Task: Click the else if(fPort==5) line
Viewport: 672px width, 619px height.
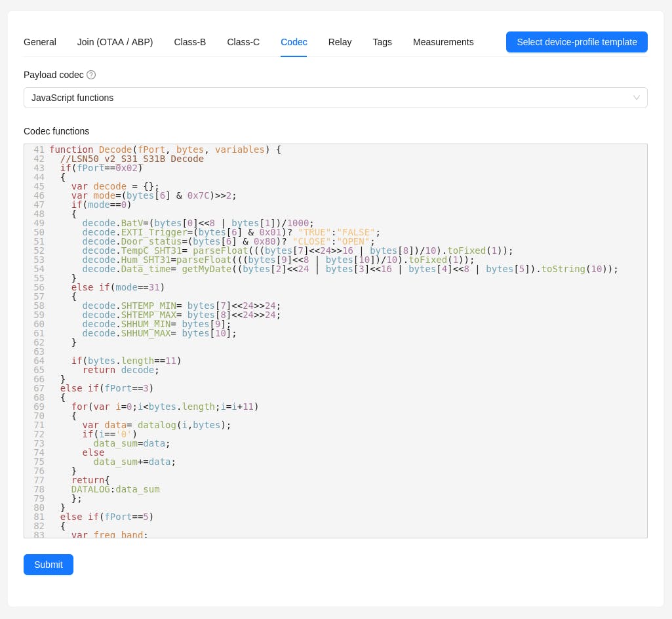Action: click(x=107, y=517)
